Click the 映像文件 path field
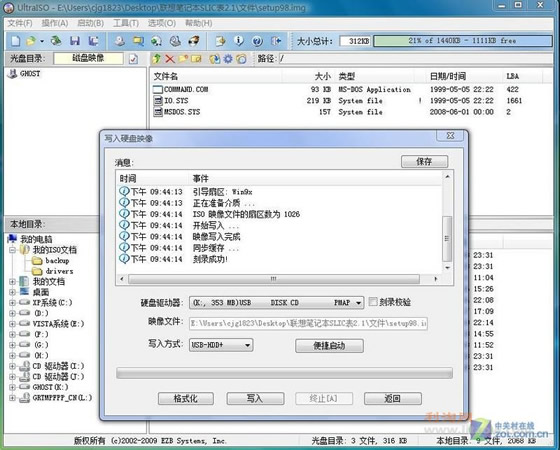 (x=308, y=324)
